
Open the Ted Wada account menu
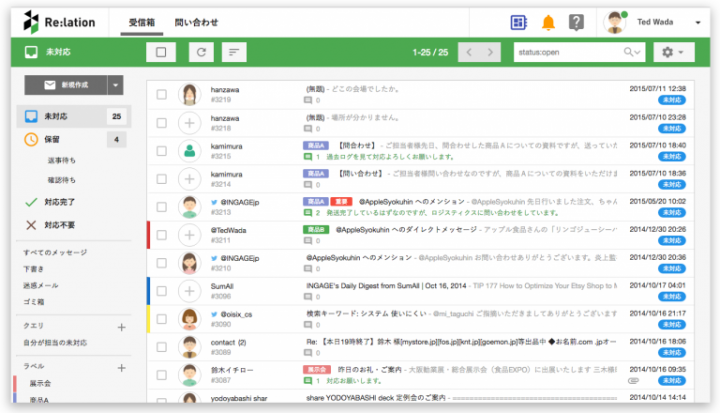pos(655,22)
